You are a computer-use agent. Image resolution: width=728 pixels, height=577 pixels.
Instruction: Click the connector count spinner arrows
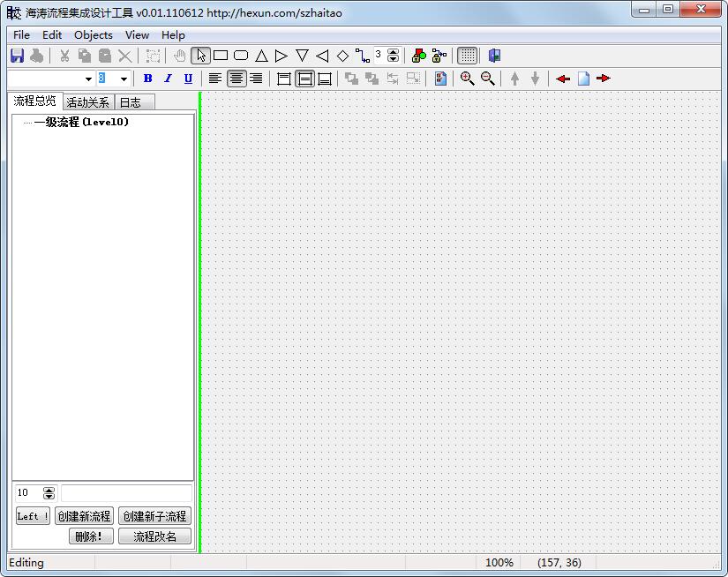click(393, 56)
